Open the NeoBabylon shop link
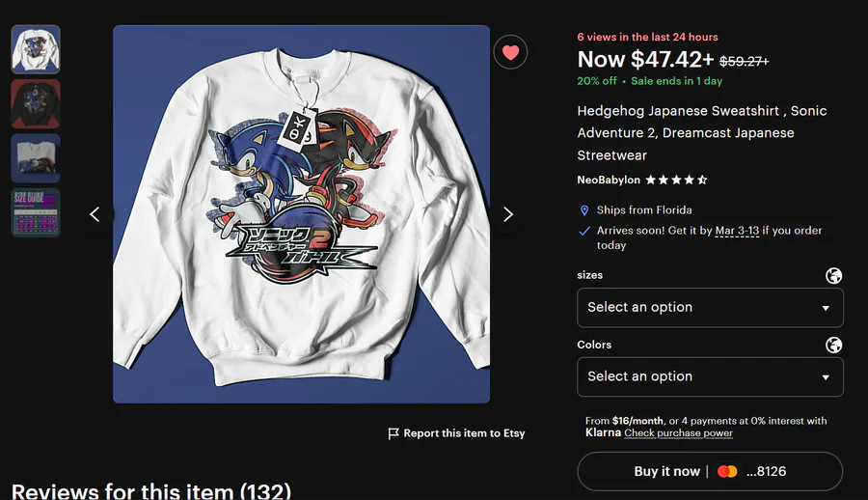 click(x=608, y=180)
